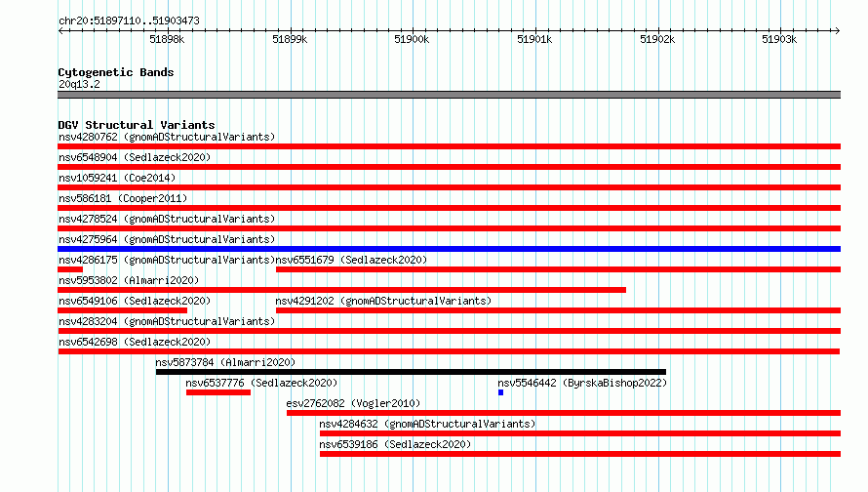
Task: Select nsv6549106 Sedlazeck2020 label
Action: point(135,301)
